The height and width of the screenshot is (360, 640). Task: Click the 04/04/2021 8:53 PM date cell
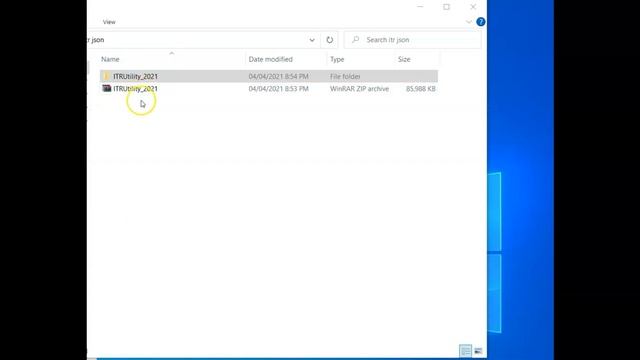click(278, 89)
